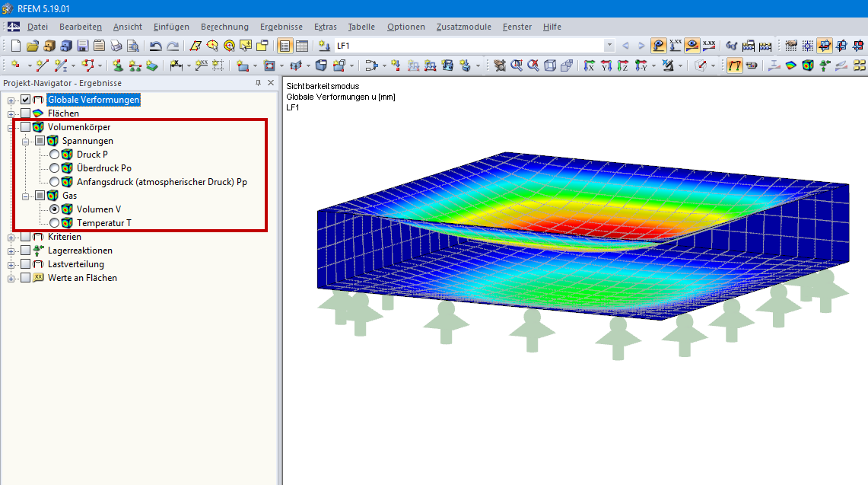Screen dimensions: 868x485
Task: Click the Surface results rainbow icon
Action: (791, 65)
